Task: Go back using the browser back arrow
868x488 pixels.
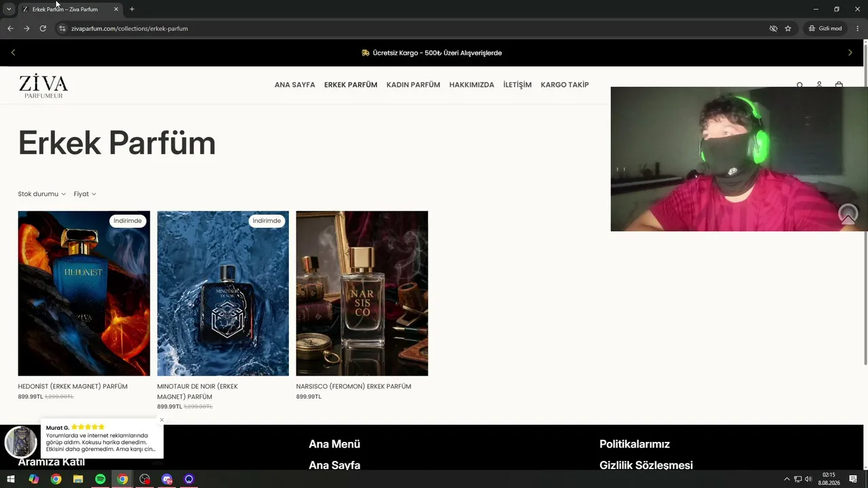Action: coord(10,28)
